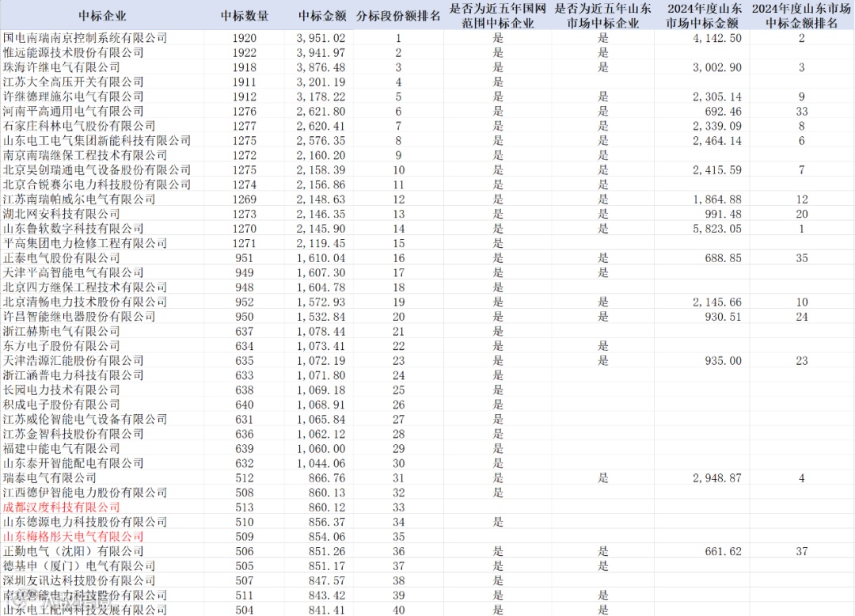Click red cell 成都汉度科技有限公司
The image size is (855, 616).
tap(61, 508)
